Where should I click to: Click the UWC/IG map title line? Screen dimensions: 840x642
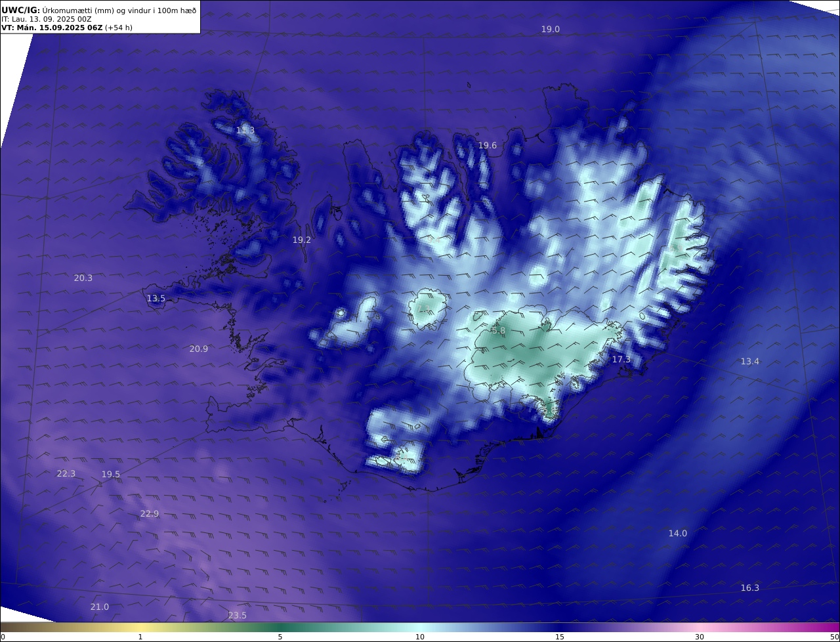click(x=98, y=9)
